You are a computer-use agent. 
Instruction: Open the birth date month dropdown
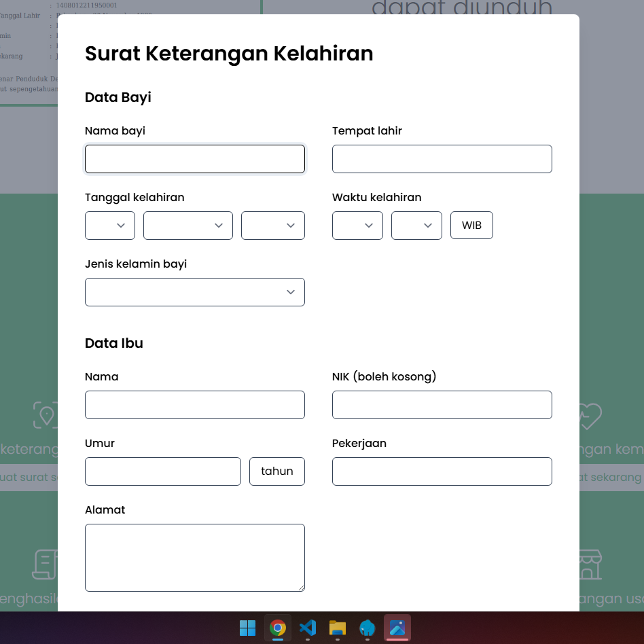click(188, 226)
